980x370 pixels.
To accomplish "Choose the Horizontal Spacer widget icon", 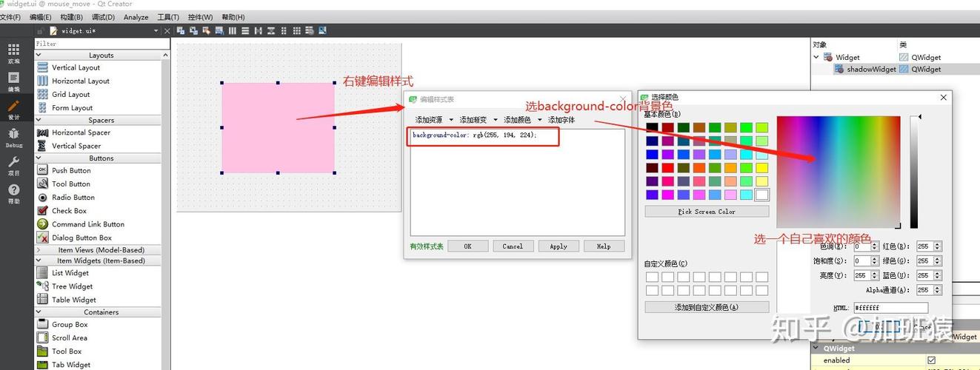I will pos(43,132).
